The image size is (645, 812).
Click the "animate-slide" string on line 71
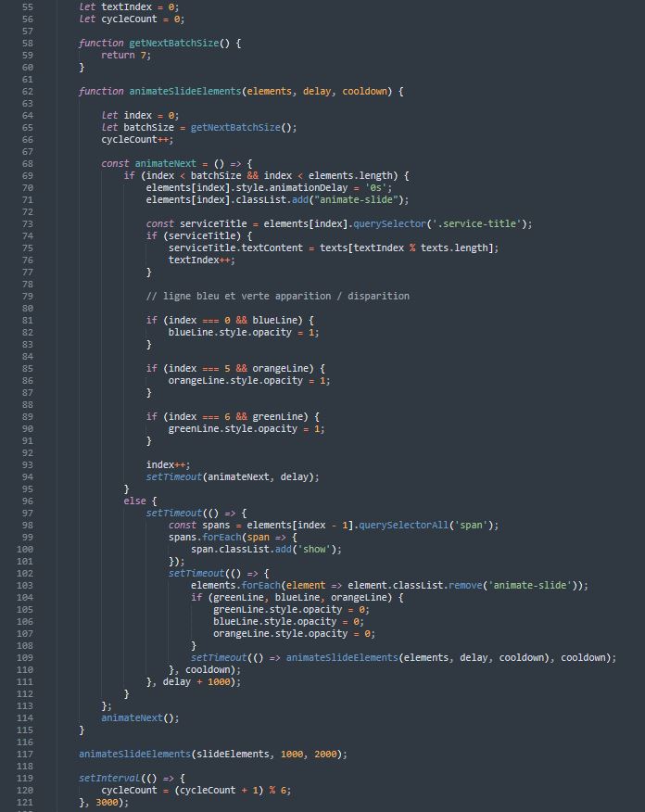click(x=356, y=199)
